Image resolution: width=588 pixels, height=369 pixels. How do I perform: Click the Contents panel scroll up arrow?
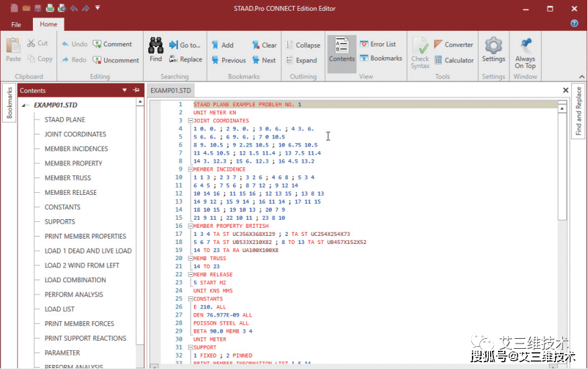tap(140, 101)
